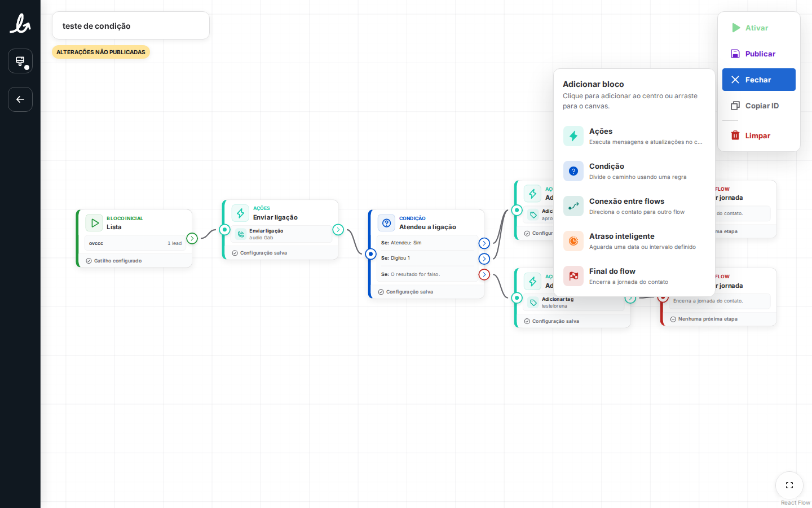
Task: Click the Enviar ligação block input handle
Action: click(224, 230)
